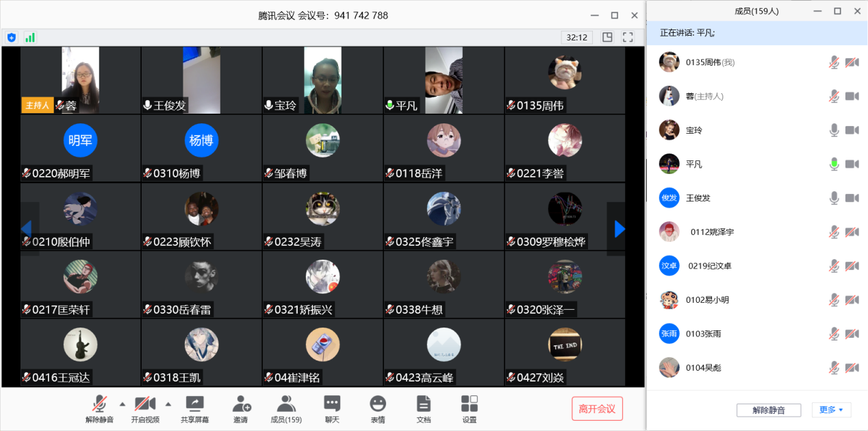Open the 聊天 chat icon
The image size is (868, 431).
332,404
